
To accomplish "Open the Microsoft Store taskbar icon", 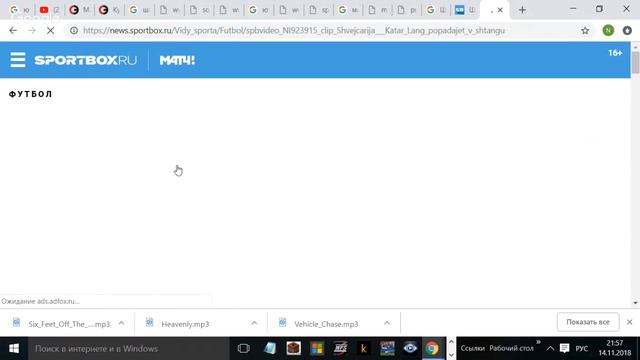I will coord(317,349).
